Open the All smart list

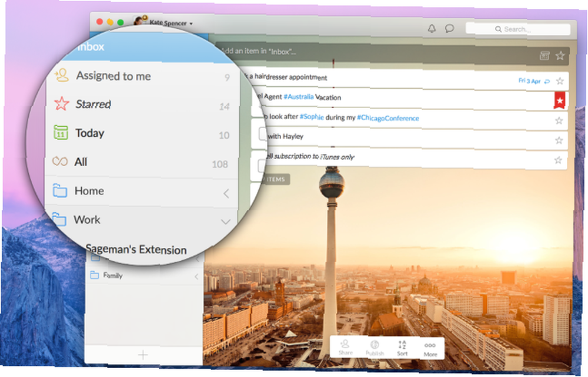(141, 162)
